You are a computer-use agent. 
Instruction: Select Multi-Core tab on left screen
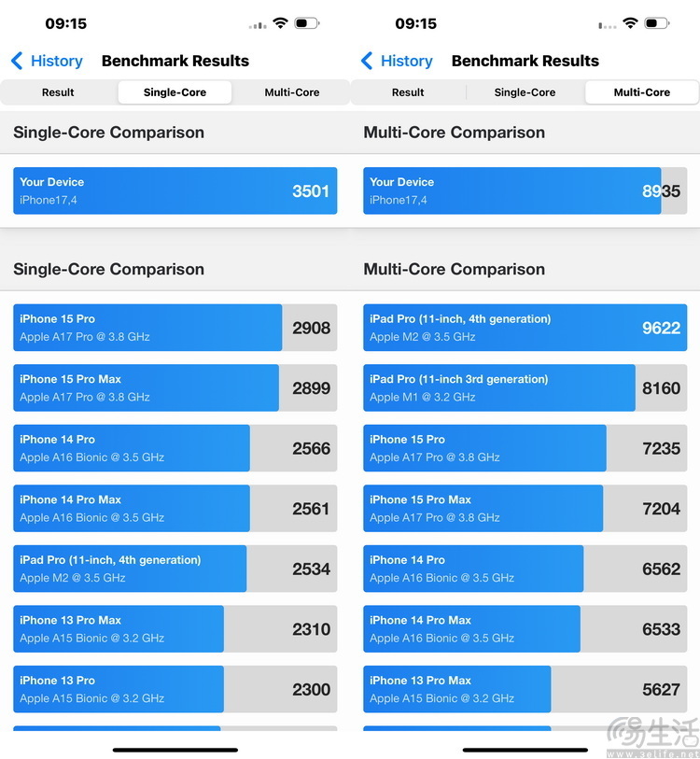[x=292, y=92]
